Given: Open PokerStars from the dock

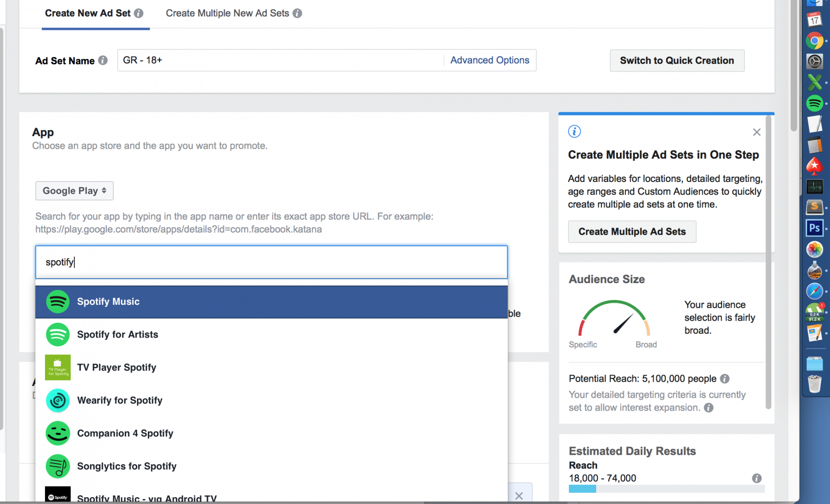Looking at the screenshot, I should (x=814, y=166).
